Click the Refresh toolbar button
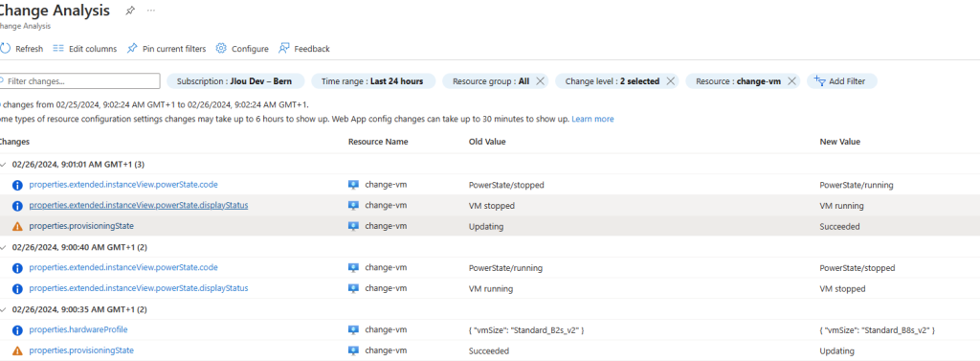The width and height of the screenshot is (980, 361). point(22,49)
